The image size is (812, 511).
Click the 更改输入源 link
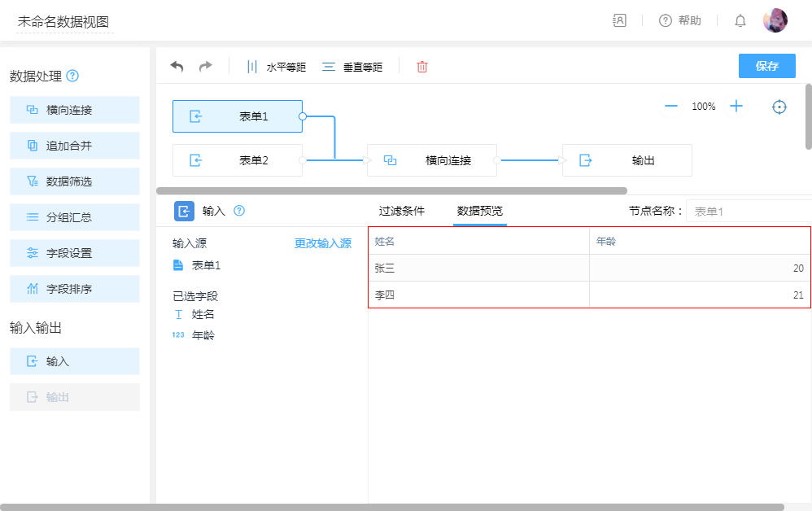pos(323,243)
